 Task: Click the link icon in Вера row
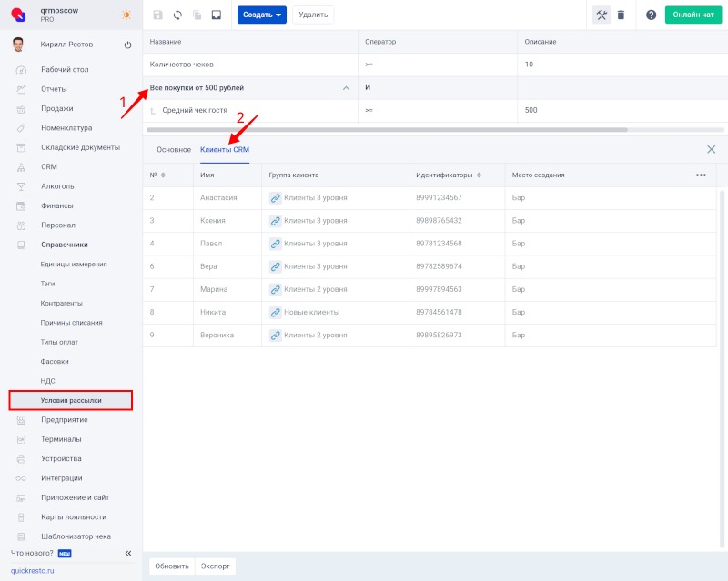pos(276,266)
